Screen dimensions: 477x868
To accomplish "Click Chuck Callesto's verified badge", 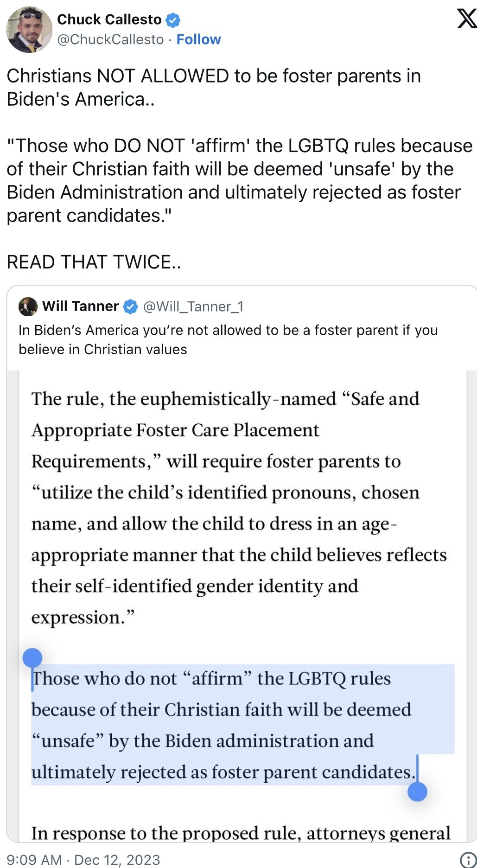I will (x=173, y=19).
